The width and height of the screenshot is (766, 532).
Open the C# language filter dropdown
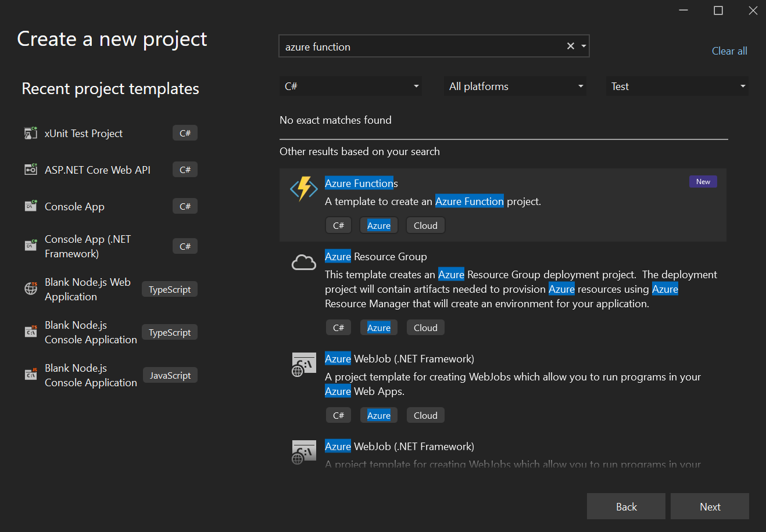tap(351, 86)
